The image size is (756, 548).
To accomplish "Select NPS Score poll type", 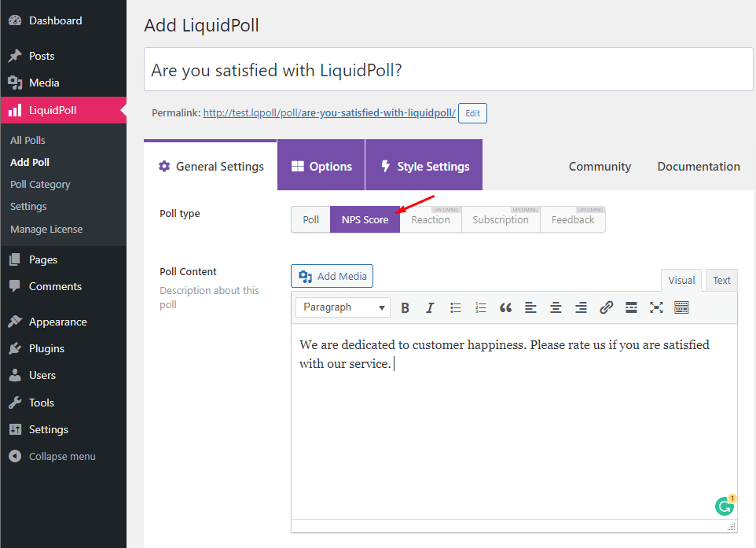I will click(365, 219).
